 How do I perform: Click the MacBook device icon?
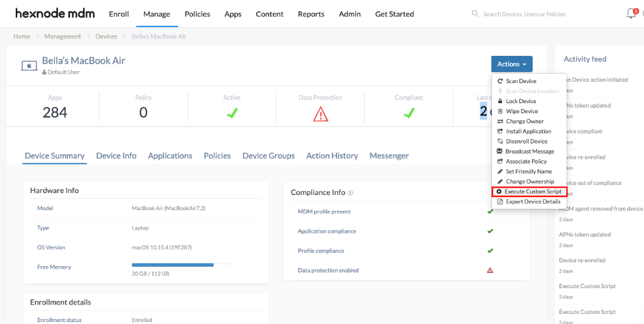[x=29, y=65]
